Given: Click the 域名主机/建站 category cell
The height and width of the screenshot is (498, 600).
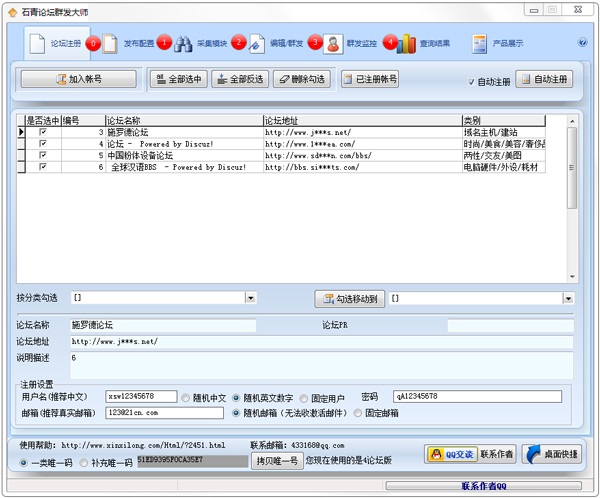Looking at the screenshot, I should (504, 132).
